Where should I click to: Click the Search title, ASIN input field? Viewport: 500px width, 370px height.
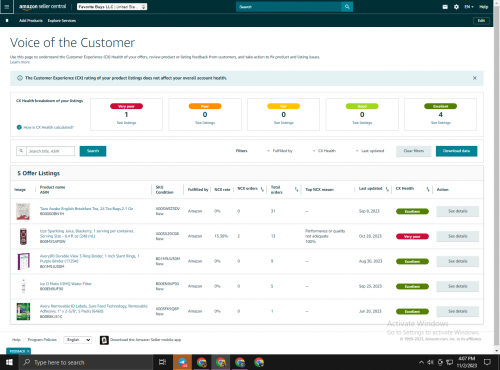(50, 151)
